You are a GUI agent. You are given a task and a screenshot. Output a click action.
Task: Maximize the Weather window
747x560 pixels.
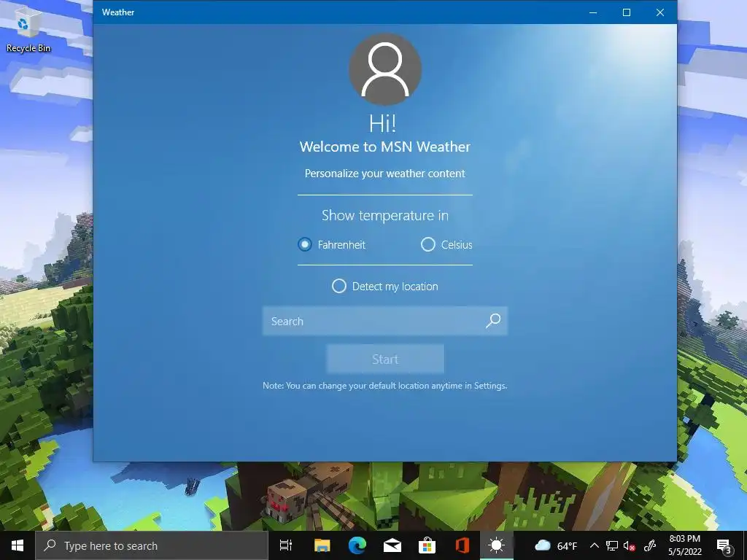click(627, 12)
